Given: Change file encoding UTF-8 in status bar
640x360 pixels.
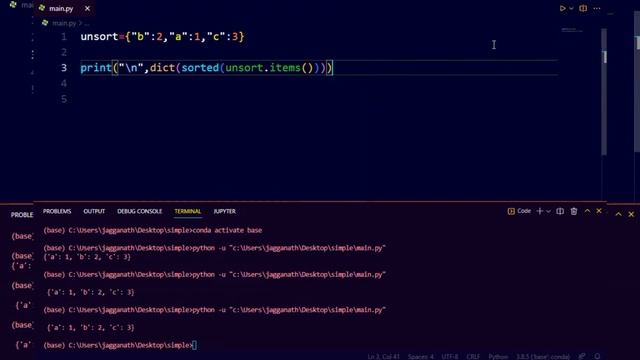Looking at the screenshot, I should [x=450, y=356].
